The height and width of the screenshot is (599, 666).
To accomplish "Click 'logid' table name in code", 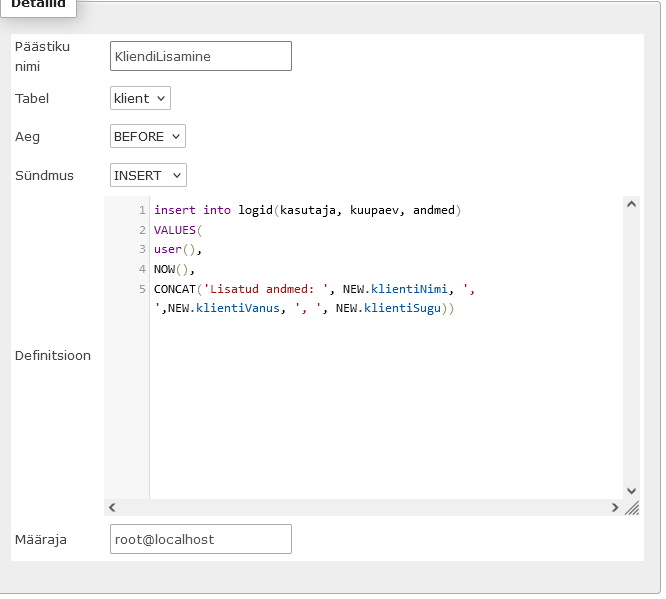I will (x=255, y=210).
